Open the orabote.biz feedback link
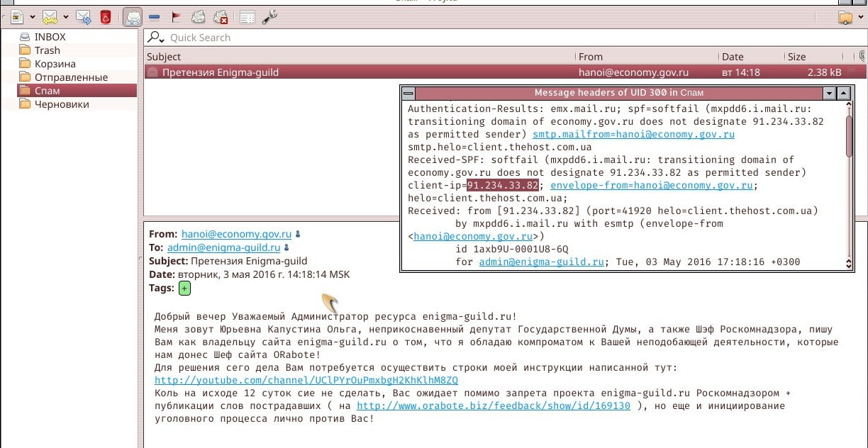 pos(493,406)
